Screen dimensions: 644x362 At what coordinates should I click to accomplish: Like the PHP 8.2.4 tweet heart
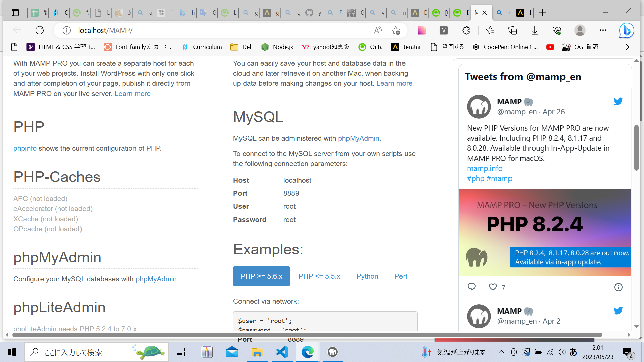[493, 287]
